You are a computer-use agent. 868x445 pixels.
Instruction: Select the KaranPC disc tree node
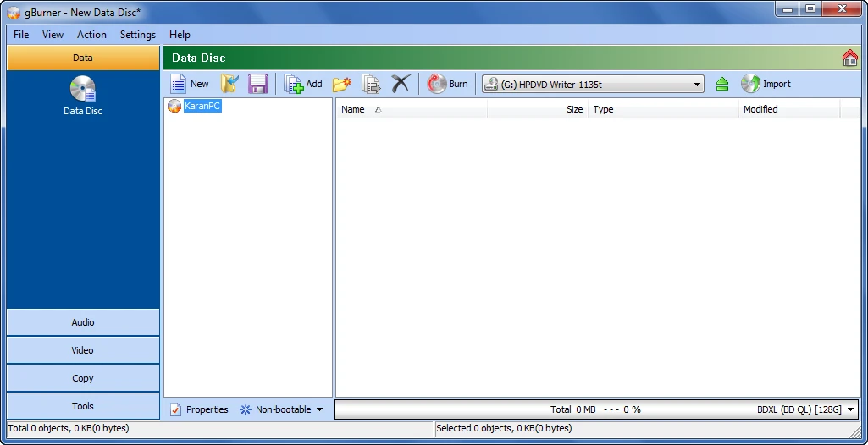pyautogui.click(x=202, y=107)
